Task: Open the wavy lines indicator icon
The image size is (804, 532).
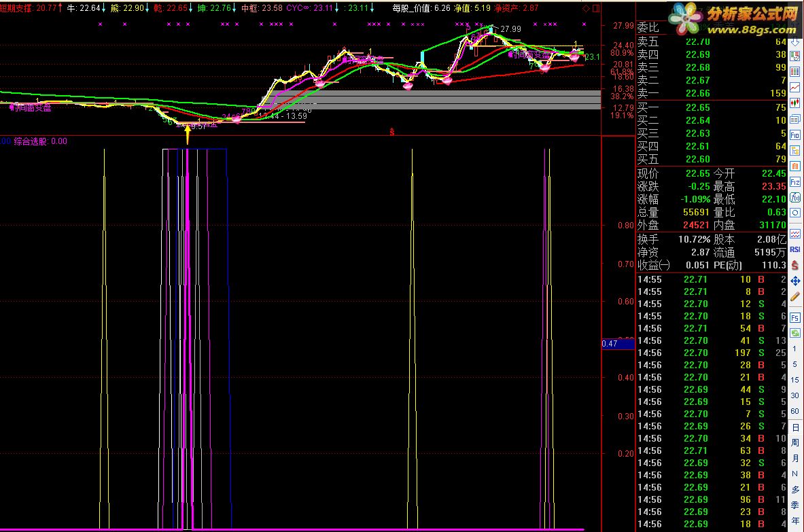Action: [794, 234]
